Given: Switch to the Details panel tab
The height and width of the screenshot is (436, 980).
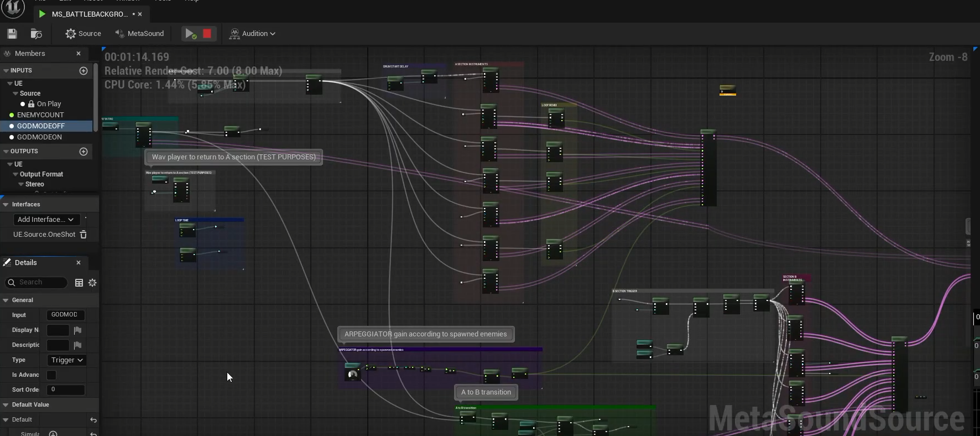Looking at the screenshot, I should click(25, 263).
